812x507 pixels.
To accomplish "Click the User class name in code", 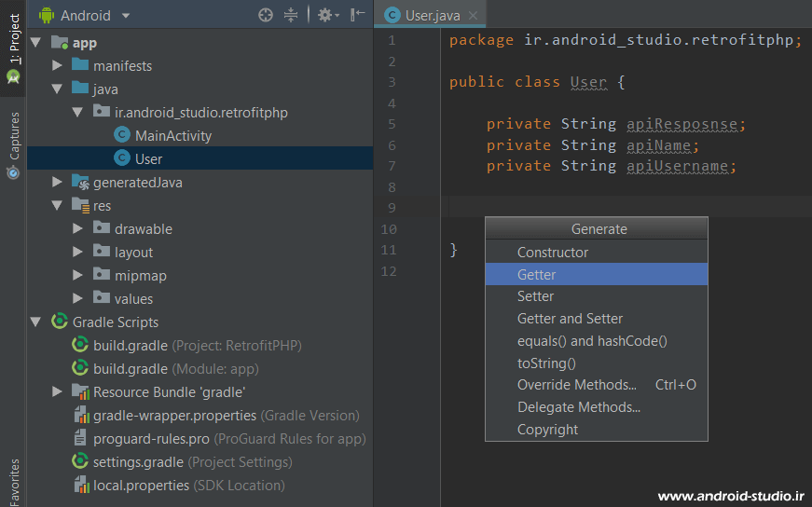I will (x=588, y=82).
